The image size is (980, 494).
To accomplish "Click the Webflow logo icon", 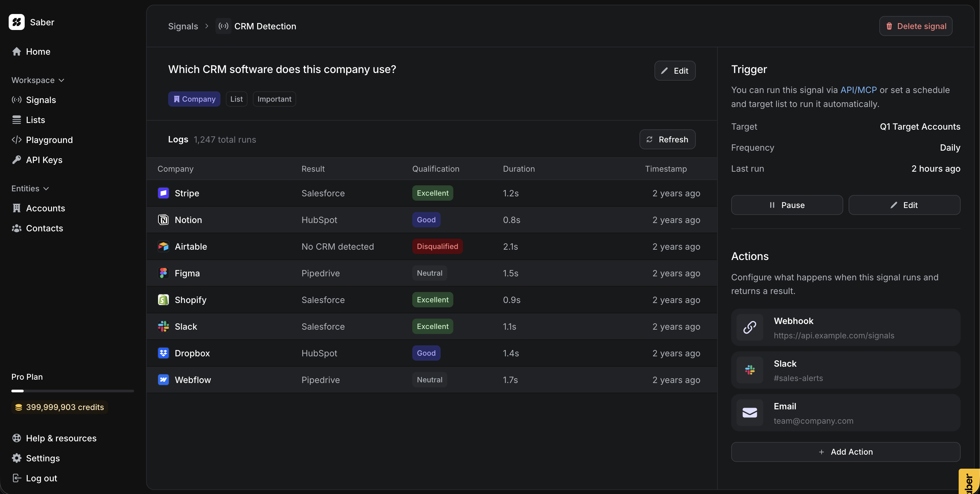I will (163, 380).
